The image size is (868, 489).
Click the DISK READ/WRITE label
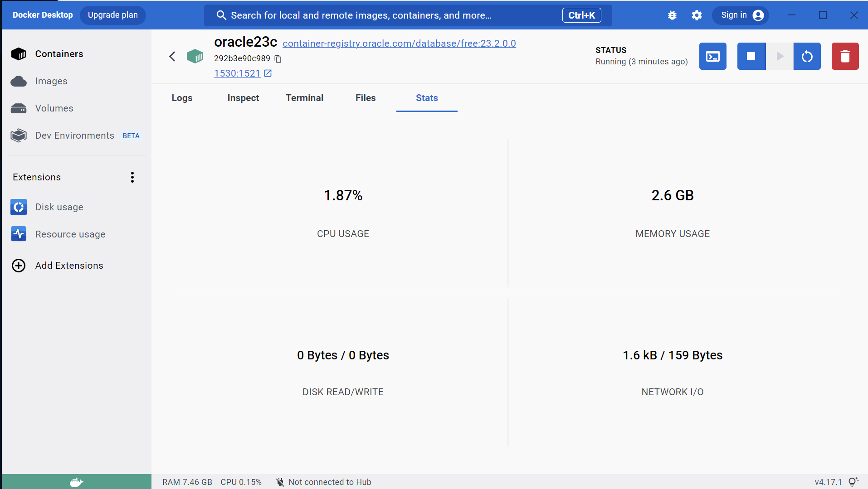(x=343, y=392)
